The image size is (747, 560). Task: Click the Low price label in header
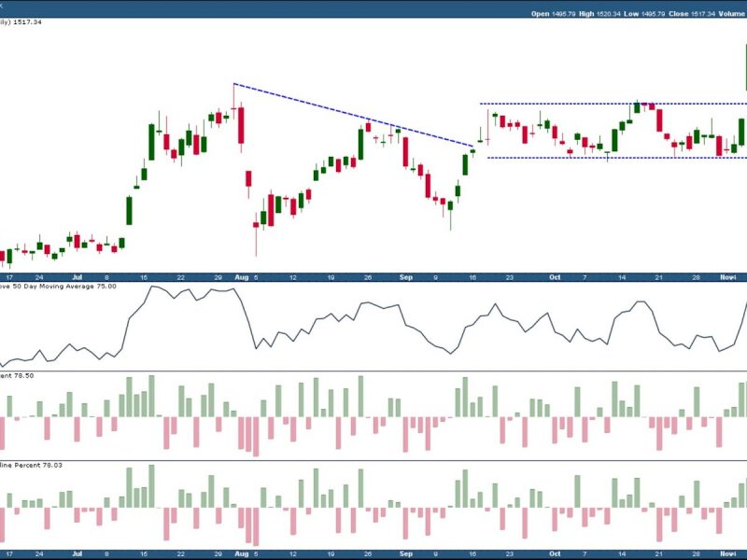[631, 14]
